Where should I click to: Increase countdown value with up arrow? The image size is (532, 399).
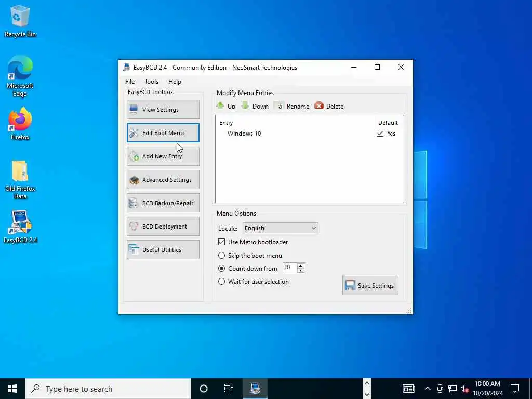301,265
